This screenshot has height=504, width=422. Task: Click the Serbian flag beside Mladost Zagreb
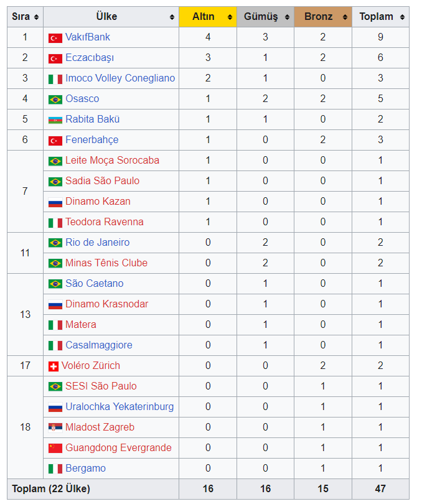point(55,428)
